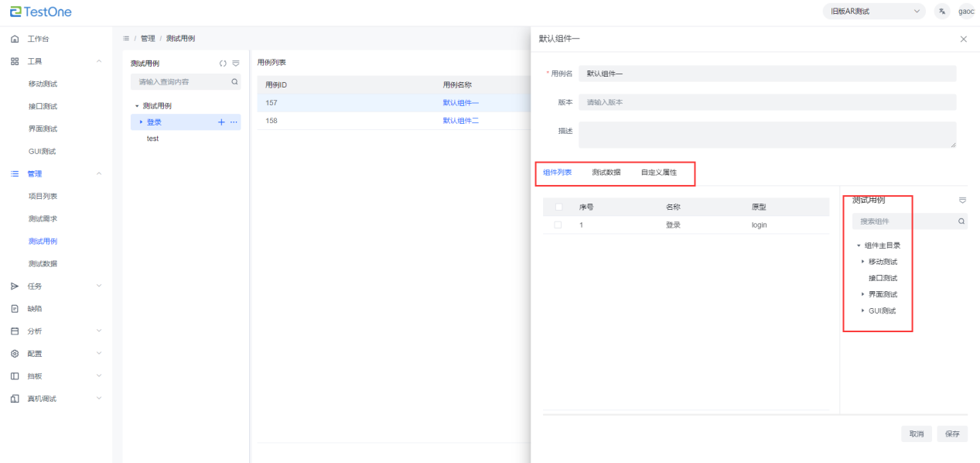
Task: Select the test item in use case tree
Action: 153,139
